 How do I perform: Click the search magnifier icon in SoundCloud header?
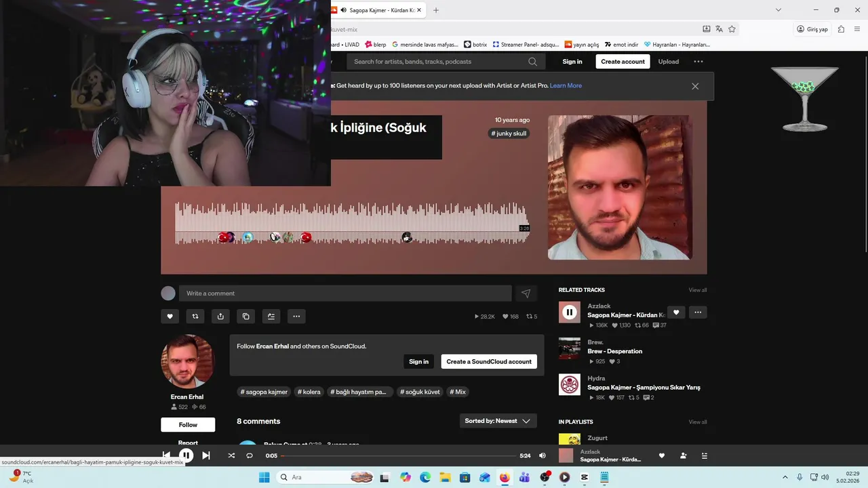coord(533,62)
